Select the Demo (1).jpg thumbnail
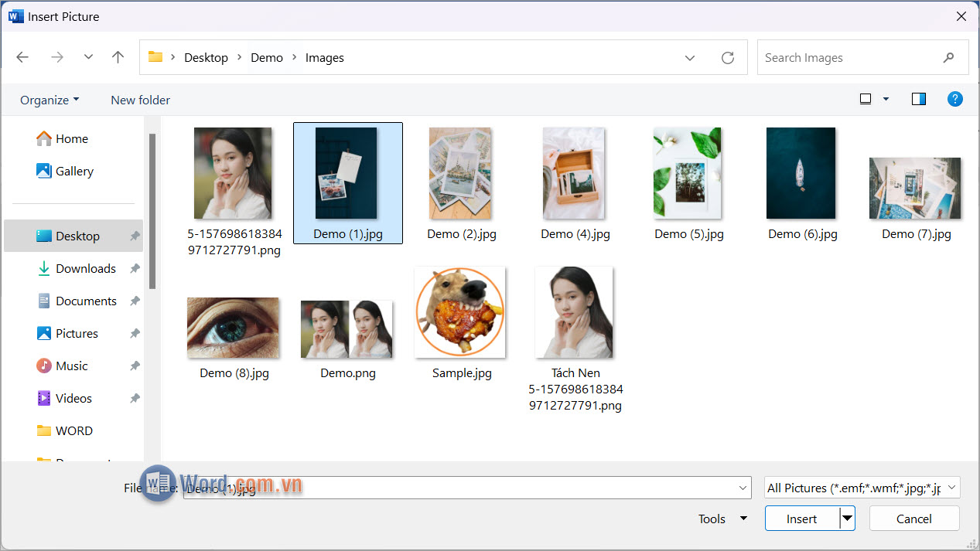This screenshot has height=551, width=980. (347, 173)
